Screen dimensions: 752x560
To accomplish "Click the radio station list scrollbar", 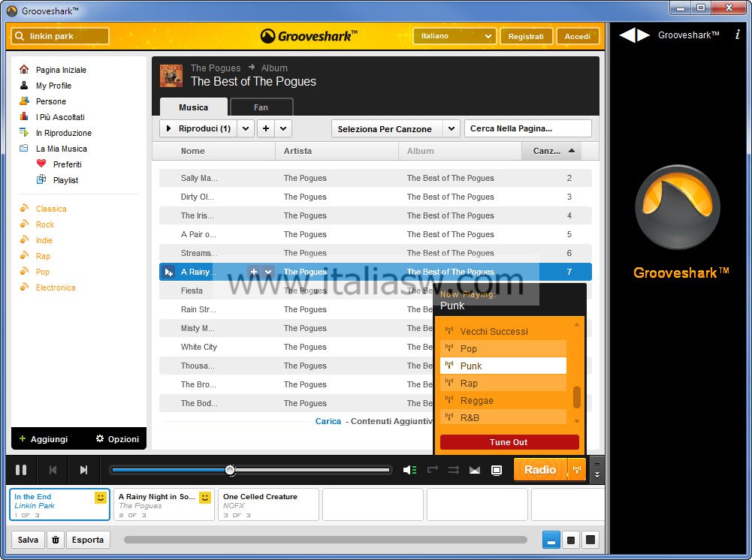I will (577, 397).
